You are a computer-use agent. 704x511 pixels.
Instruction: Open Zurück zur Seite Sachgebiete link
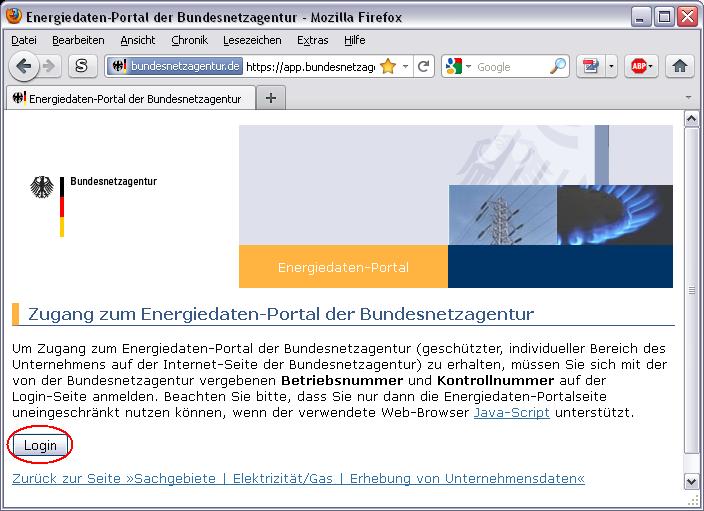pos(298,478)
